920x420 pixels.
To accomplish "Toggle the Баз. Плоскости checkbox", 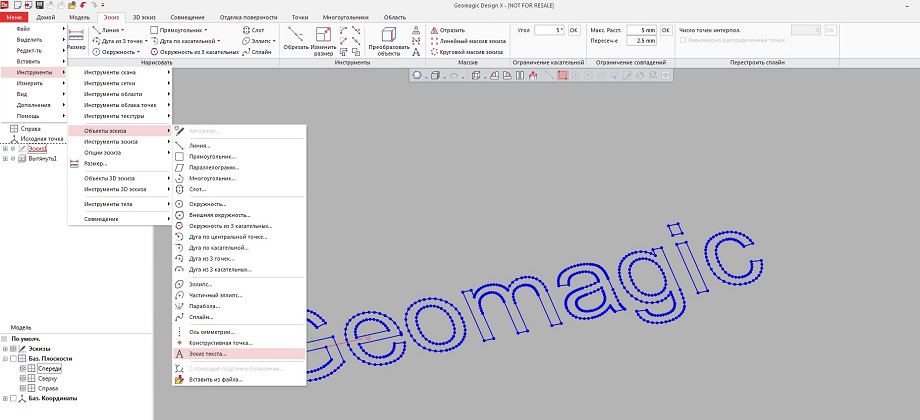I will coord(13,358).
